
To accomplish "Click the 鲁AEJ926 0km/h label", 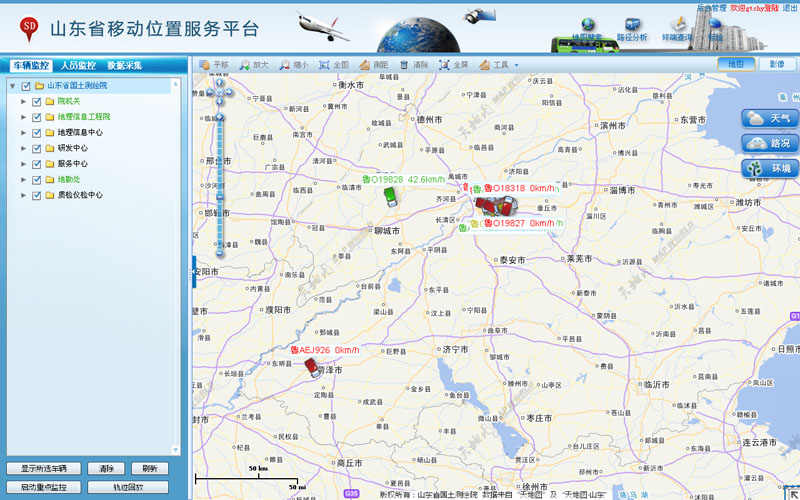I will 325,350.
